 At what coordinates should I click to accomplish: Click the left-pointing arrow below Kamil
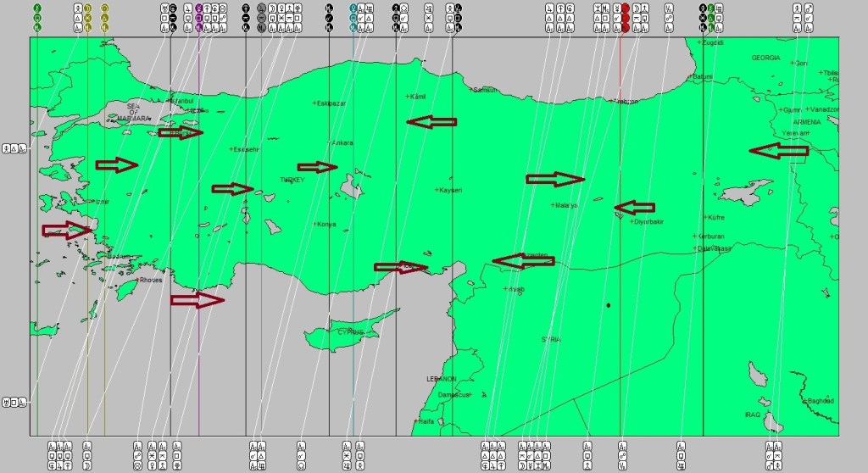click(x=431, y=122)
